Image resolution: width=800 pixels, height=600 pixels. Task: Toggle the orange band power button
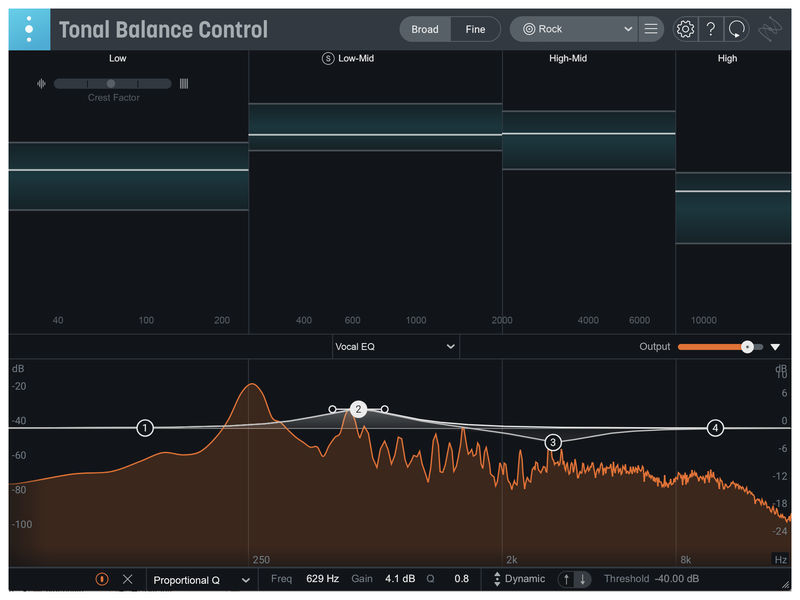click(102, 579)
